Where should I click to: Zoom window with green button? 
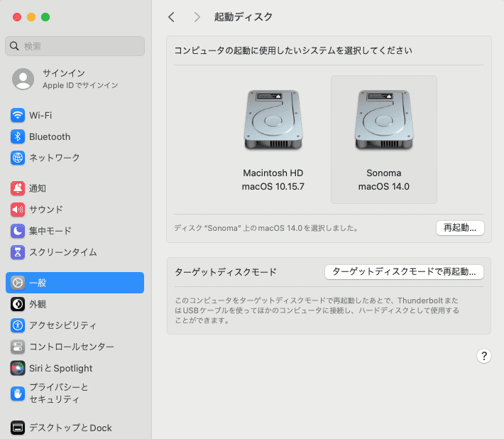(45, 17)
